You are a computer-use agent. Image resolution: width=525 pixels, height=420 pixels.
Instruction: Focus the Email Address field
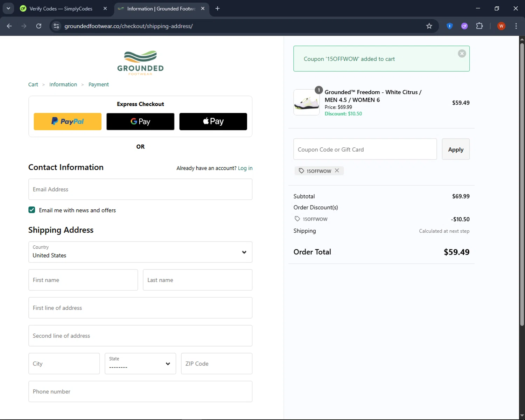tap(140, 189)
